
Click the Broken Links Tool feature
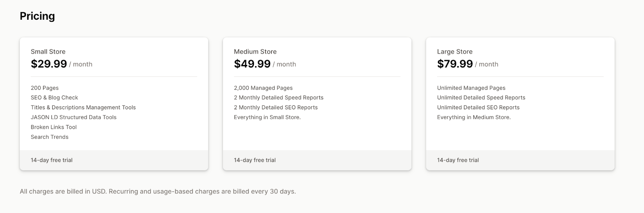pyautogui.click(x=54, y=127)
